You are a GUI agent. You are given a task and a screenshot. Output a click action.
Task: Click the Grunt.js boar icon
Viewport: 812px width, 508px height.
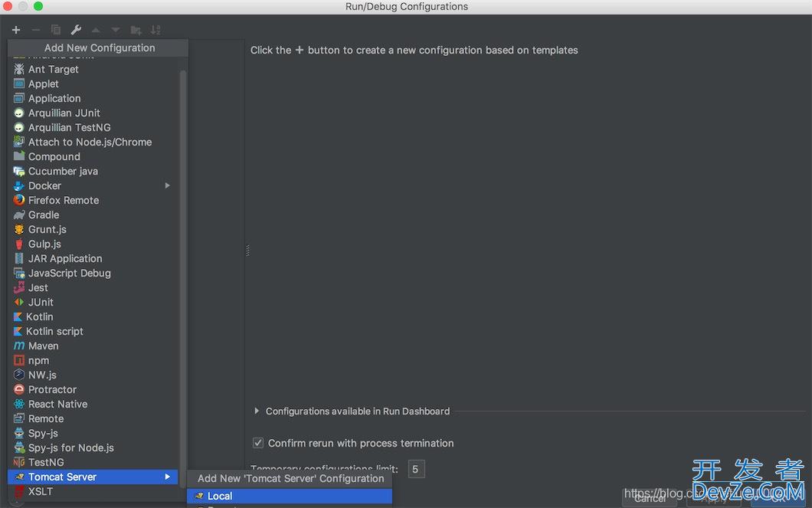19,229
